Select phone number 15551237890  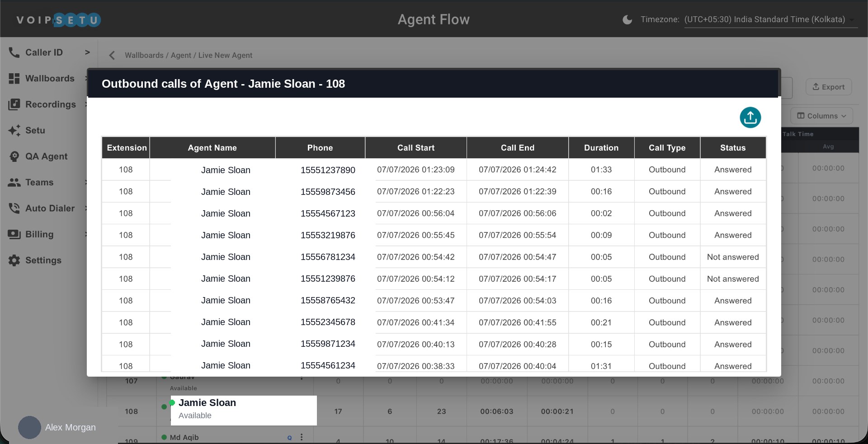(328, 170)
